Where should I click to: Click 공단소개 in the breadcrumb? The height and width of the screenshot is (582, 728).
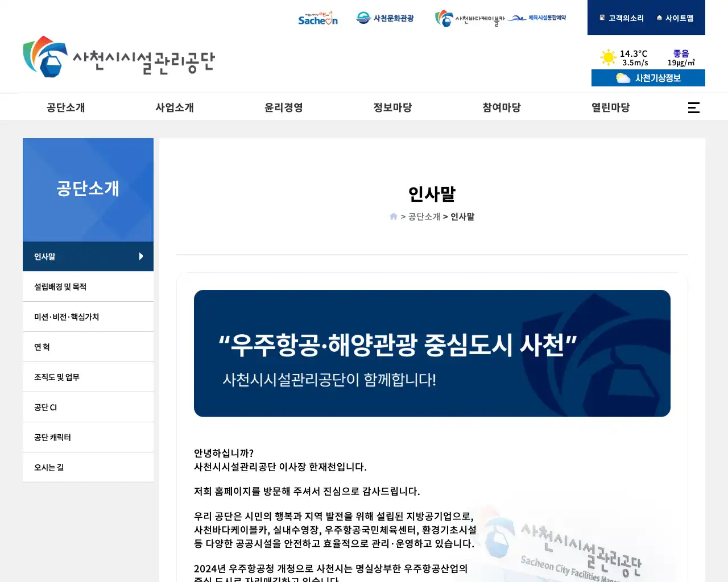pos(424,217)
